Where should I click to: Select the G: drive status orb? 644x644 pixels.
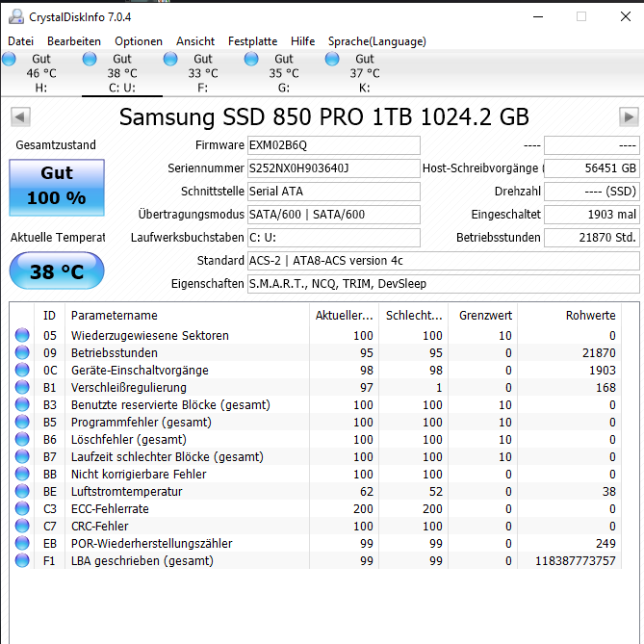pyautogui.click(x=251, y=59)
